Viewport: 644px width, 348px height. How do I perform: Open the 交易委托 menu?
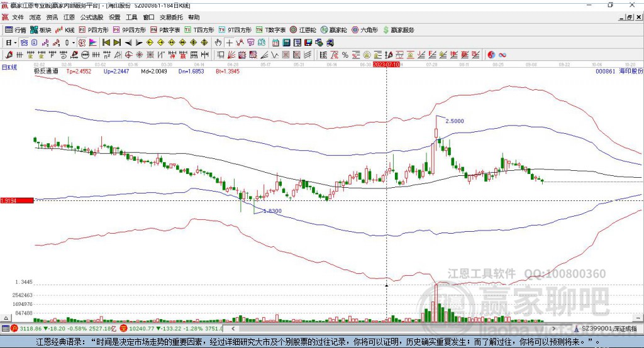click(171, 17)
